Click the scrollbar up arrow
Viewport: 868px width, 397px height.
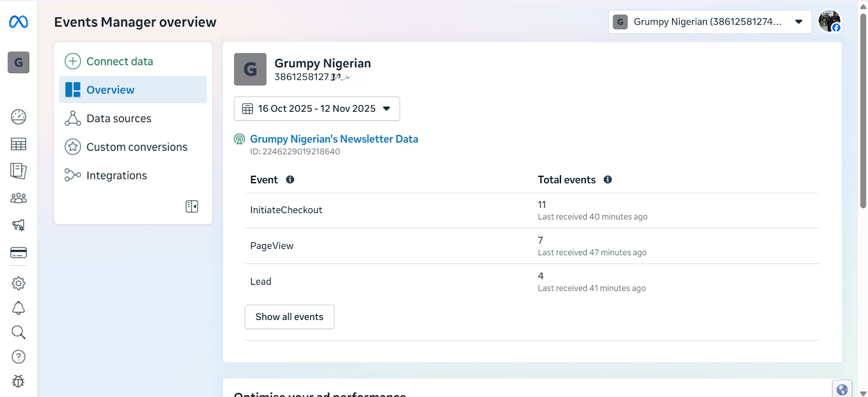point(863,7)
